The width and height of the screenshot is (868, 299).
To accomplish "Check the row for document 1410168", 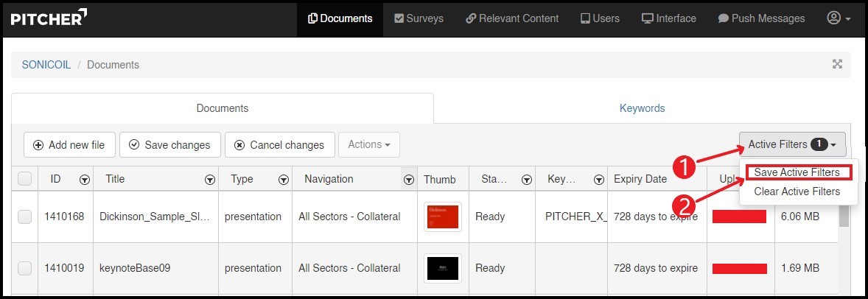I will point(24,217).
